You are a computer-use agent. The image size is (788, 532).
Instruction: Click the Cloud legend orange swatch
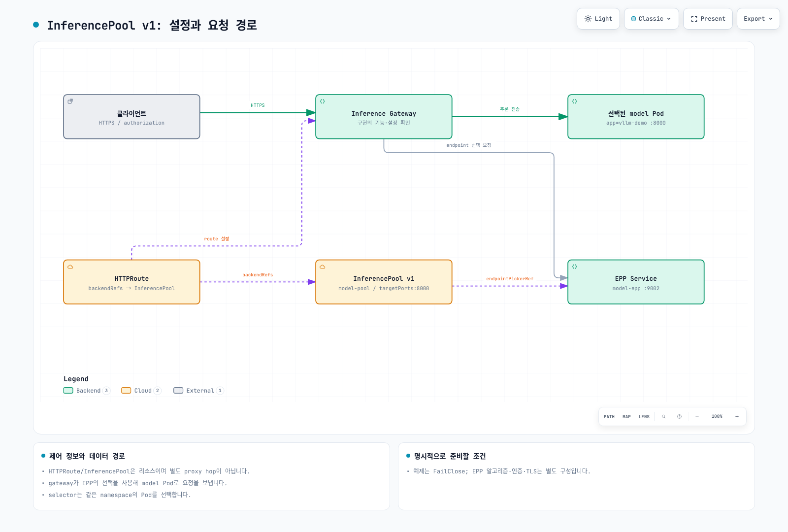[126, 391]
